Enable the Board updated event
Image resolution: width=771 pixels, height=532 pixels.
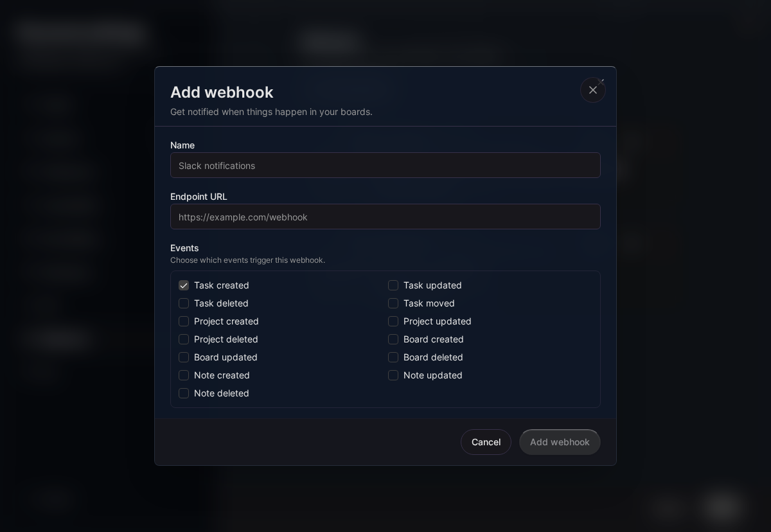(x=184, y=357)
